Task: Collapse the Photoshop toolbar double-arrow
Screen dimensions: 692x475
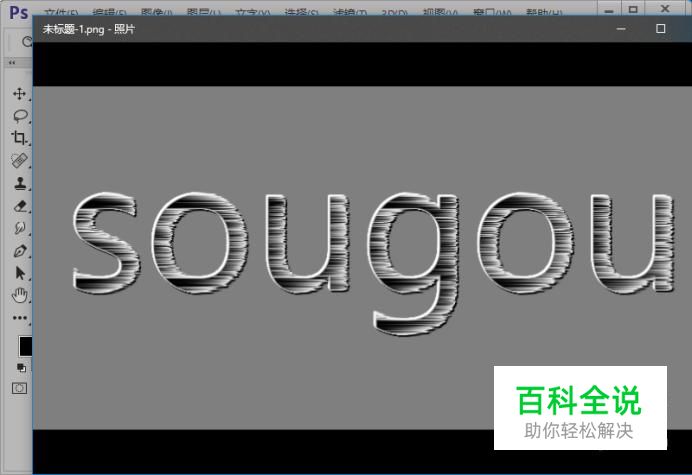Action: click(x=12, y=63)
